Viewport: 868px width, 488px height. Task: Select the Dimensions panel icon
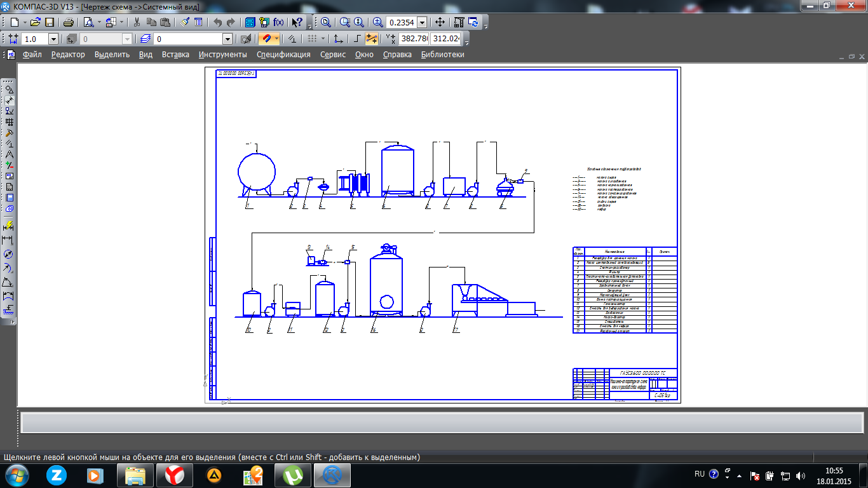coord(9,100)
